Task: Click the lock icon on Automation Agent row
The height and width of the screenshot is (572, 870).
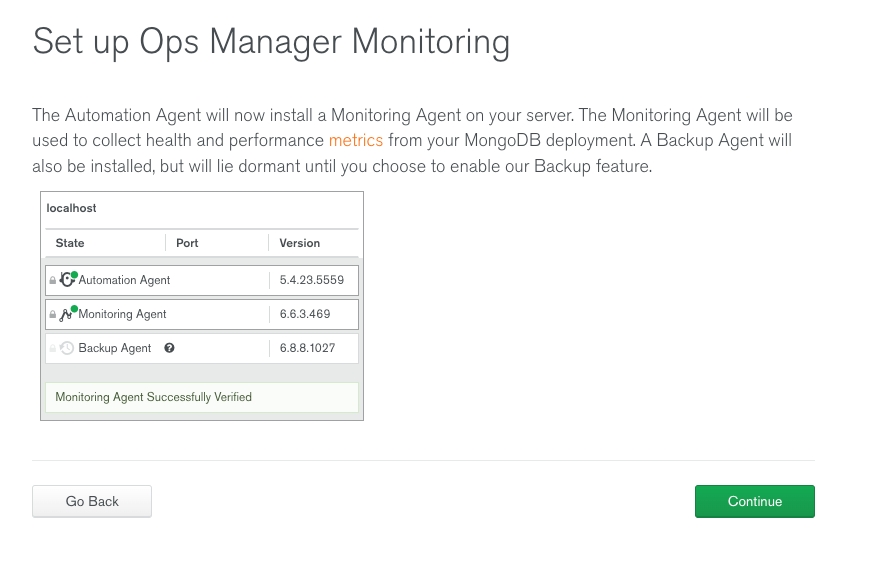Action: click(x=53, y=281)
